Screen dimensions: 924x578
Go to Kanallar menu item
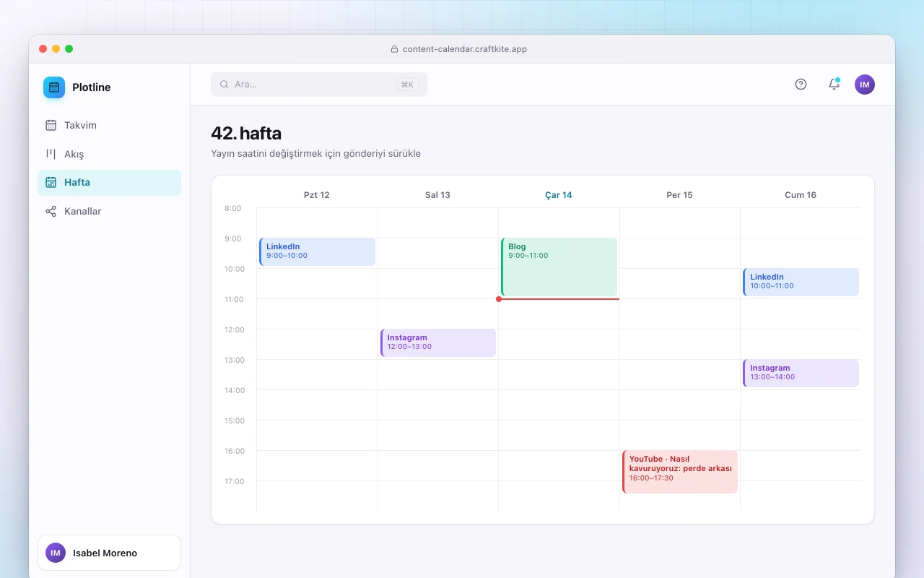(x=109, y=212)
